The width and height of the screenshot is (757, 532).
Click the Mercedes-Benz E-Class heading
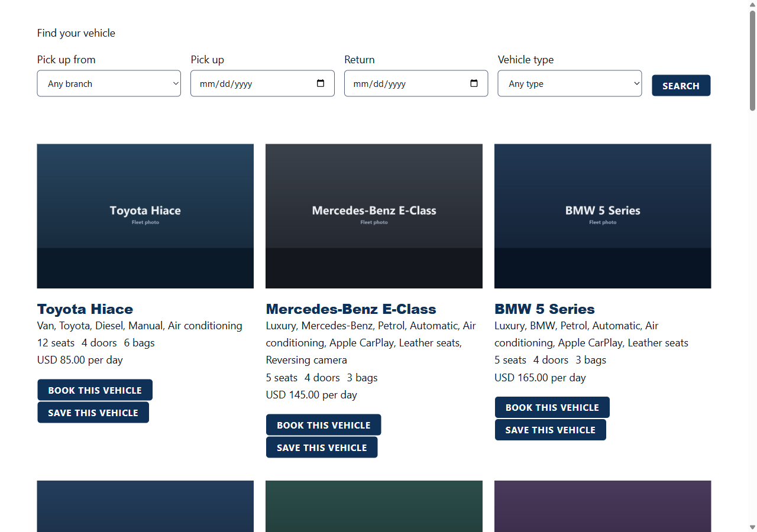pos(351,309)
